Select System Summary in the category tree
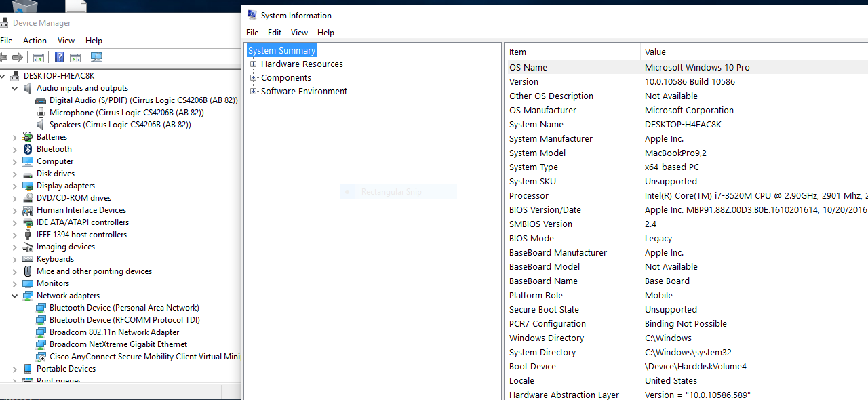This screenshot has height=400, width=868. (281, 50)
